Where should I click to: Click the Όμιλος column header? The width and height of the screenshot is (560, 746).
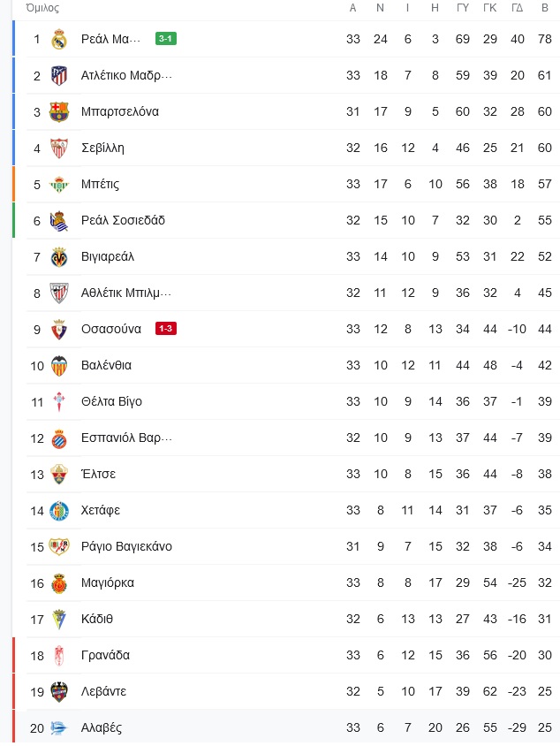click(x=42, y=8)
